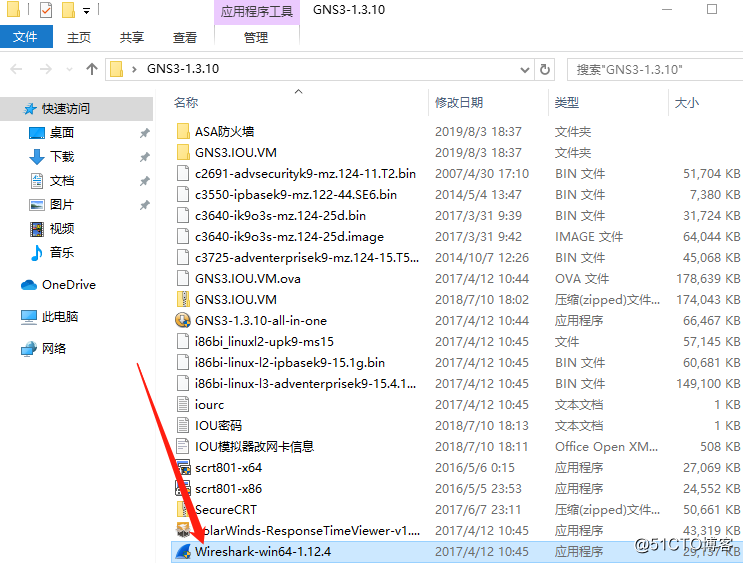The image size is (743, 563).
Task: Open 桌面 in quick access sidebar
Action: click(x=62, y=133)
